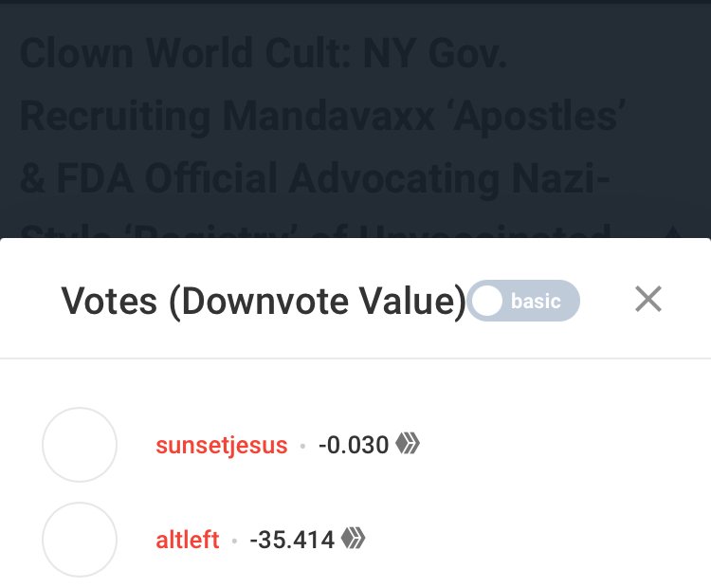Screen dimensions: 711x588
Task: Click the gray dot separator after sunsetjesus
Action: (x=303, y=447)
